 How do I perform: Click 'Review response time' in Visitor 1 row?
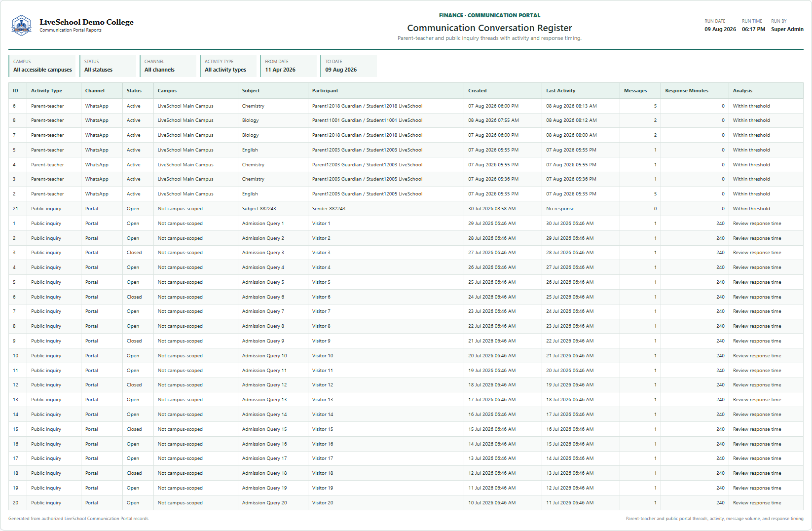757,224
